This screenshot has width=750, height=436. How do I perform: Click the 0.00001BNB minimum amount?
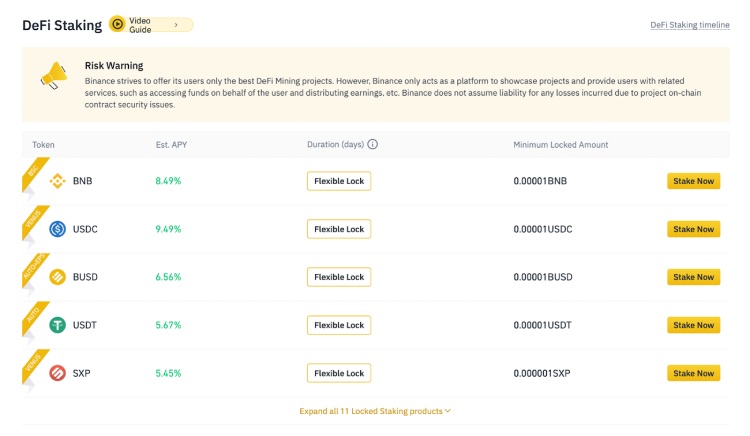click(540, 181)
